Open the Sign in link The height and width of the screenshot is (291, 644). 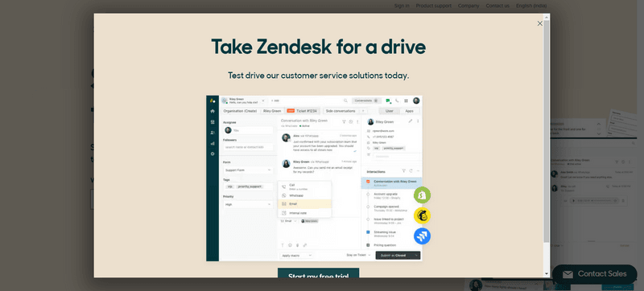click(402, 6)
